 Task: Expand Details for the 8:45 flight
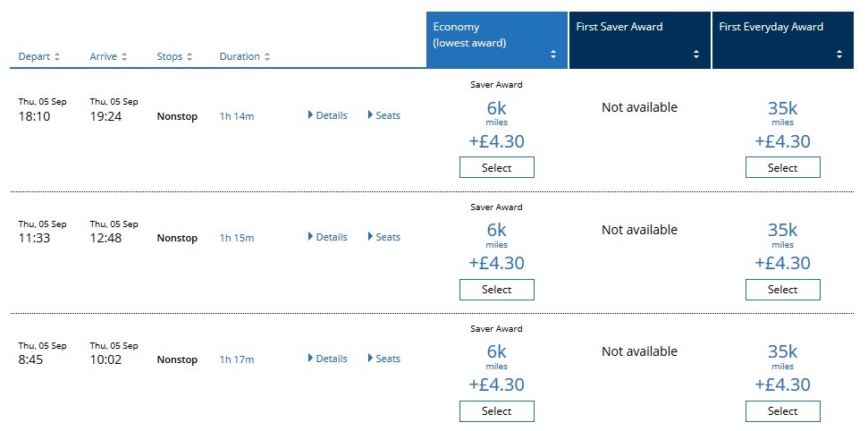click(327, 359)
